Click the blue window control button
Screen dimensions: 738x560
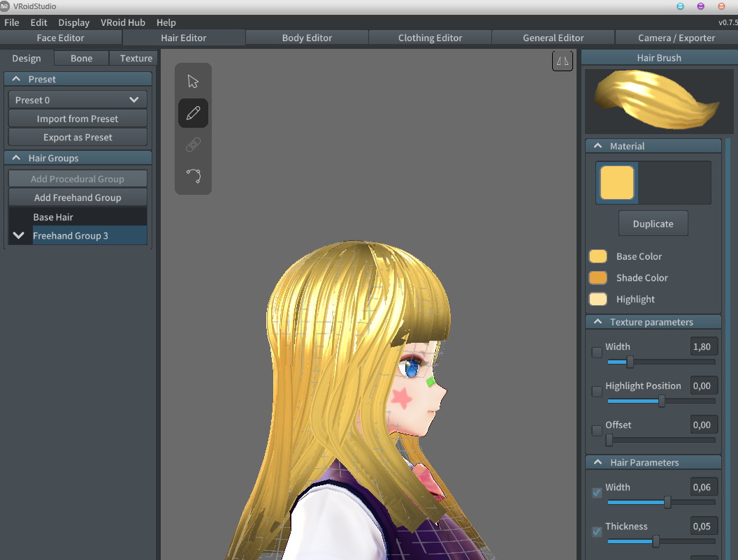[680, 6]
